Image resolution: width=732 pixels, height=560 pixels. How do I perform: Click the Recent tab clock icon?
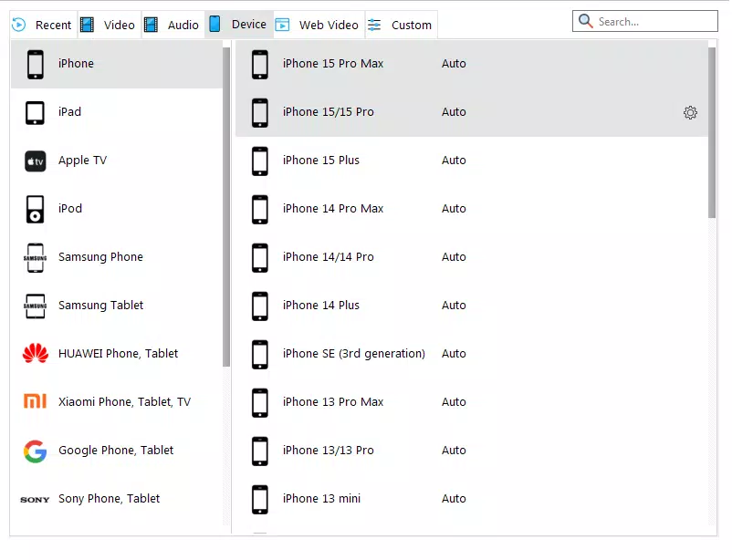[x=18, y=25]
